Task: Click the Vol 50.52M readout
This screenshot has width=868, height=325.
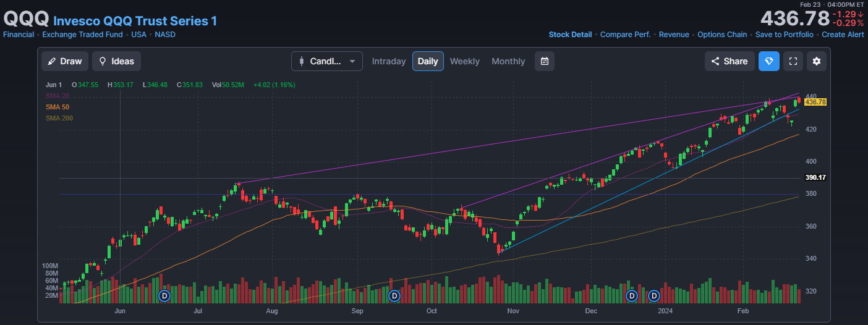Action: [228, 85]
